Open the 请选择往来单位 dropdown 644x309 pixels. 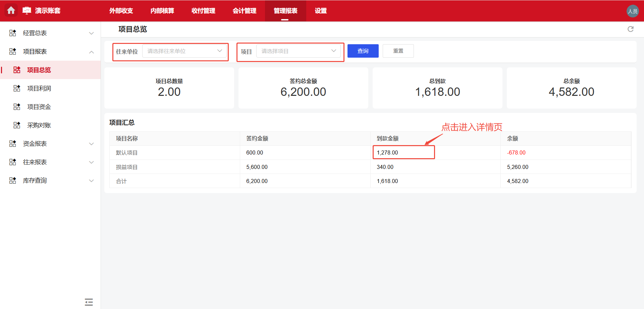(x=185, y=51)
